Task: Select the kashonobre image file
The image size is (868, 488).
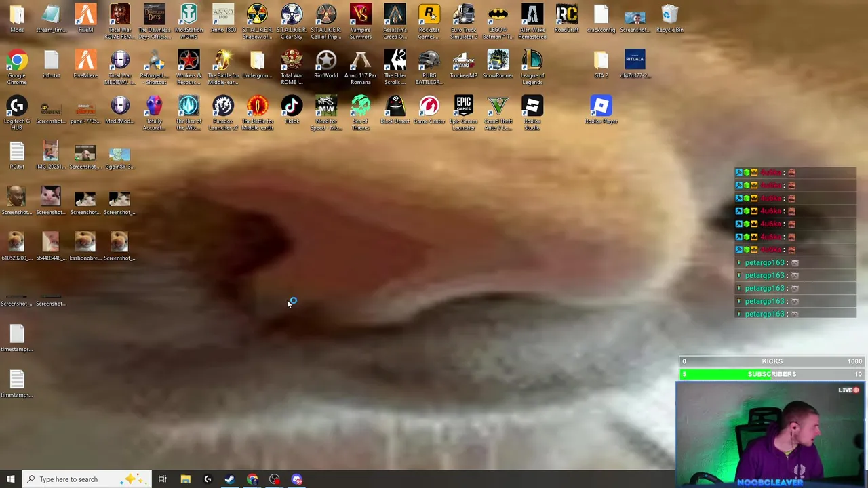Action: 85,247
